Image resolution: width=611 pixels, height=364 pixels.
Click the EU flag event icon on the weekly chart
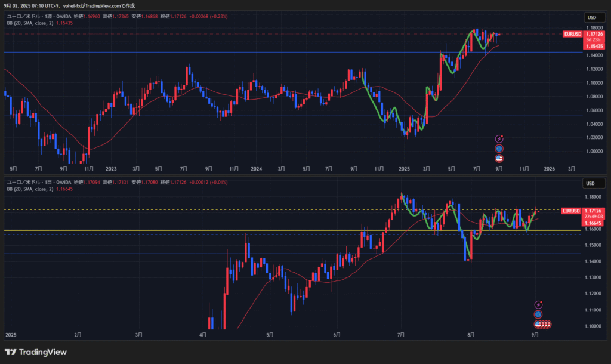coord(499,149)
